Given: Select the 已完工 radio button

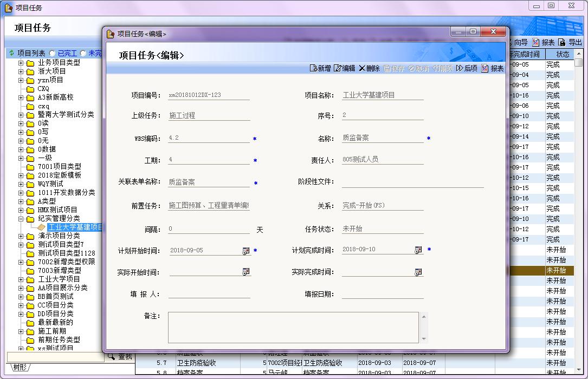Looking at the screenshot, I should click(x=53, y=53).
